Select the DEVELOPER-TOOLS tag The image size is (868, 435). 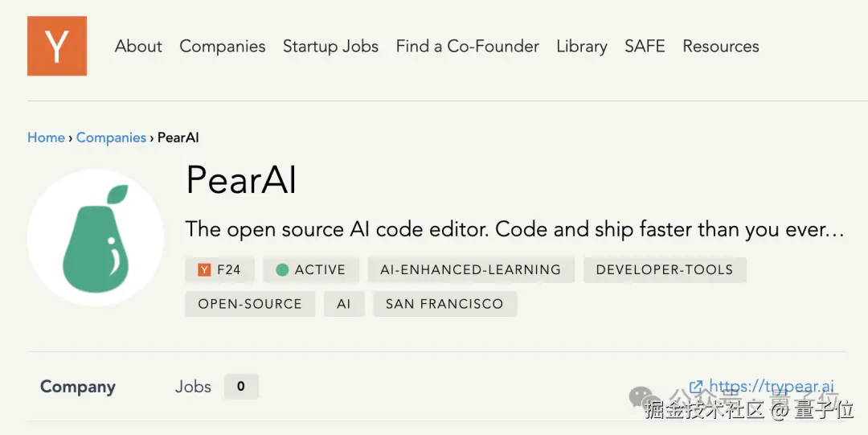pyautogui.click(x=664, y=270)
